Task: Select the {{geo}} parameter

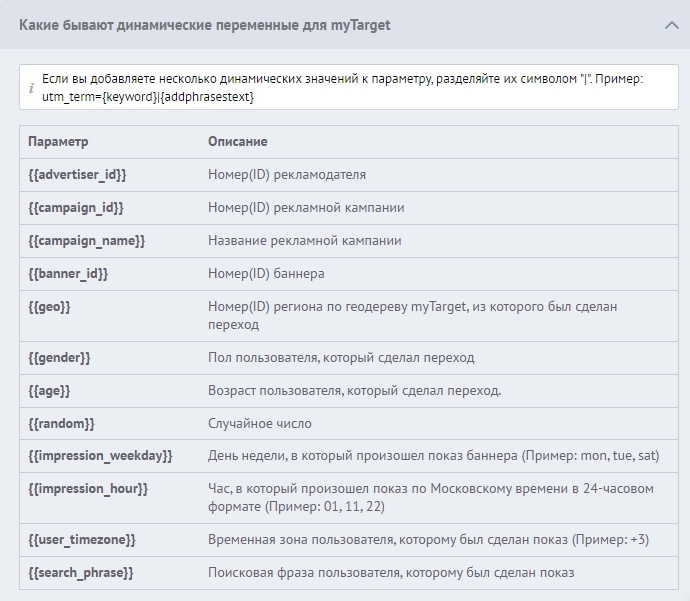Action: point(49,307)
